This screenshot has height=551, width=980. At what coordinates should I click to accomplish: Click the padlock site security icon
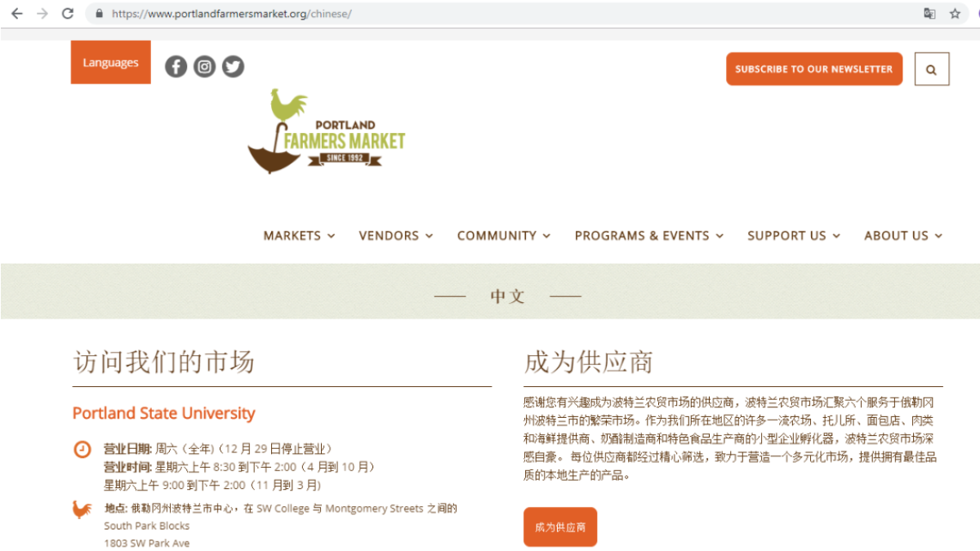(100, 13)
